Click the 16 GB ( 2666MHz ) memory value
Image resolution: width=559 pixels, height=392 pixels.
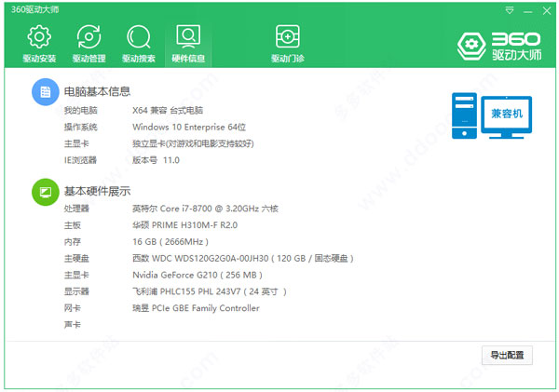tap(170, 241)
